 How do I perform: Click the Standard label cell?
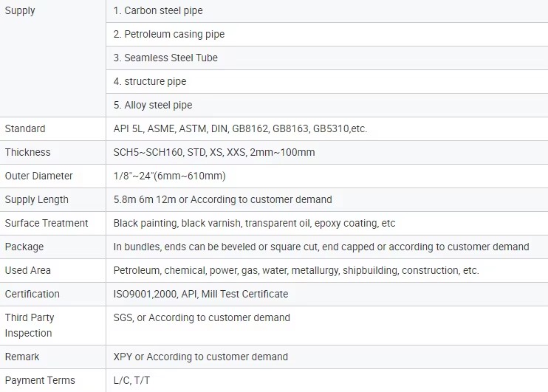(x=52, y=129)
